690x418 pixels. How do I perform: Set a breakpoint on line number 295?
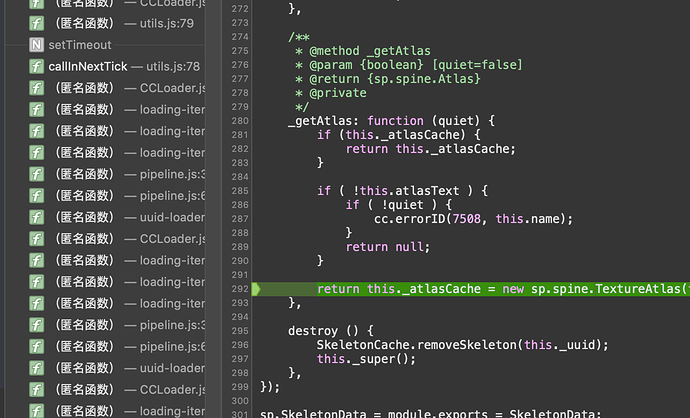(240, 331)
